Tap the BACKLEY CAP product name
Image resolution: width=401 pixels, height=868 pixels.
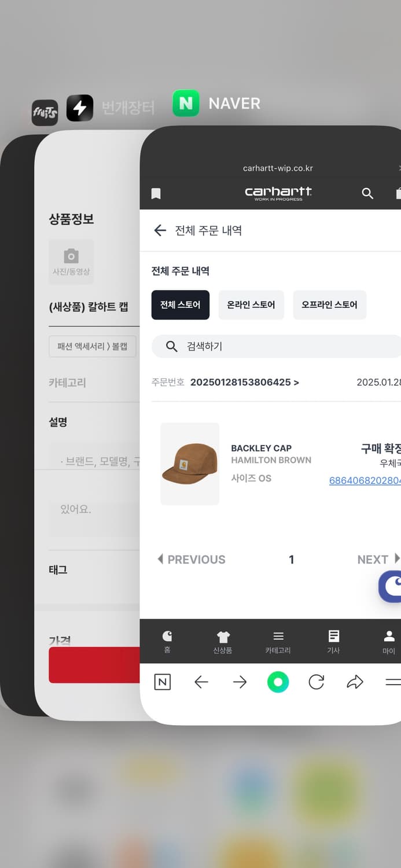click(261, 448)
